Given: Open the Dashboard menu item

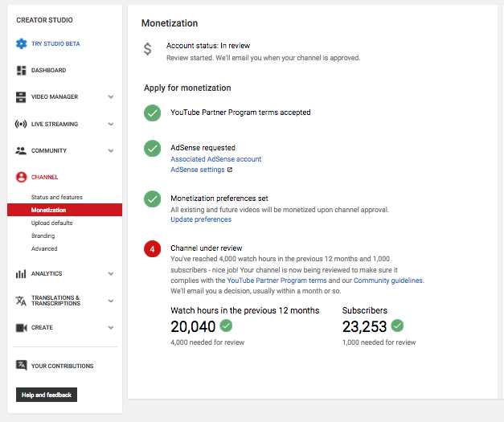Looking at the screenshot, I should click(x=48, y=71).
